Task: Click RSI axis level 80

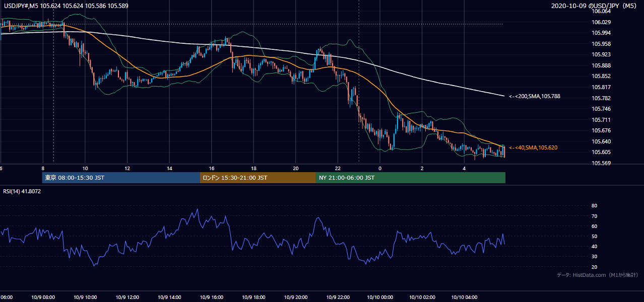Action: click(x=594, y=206)
